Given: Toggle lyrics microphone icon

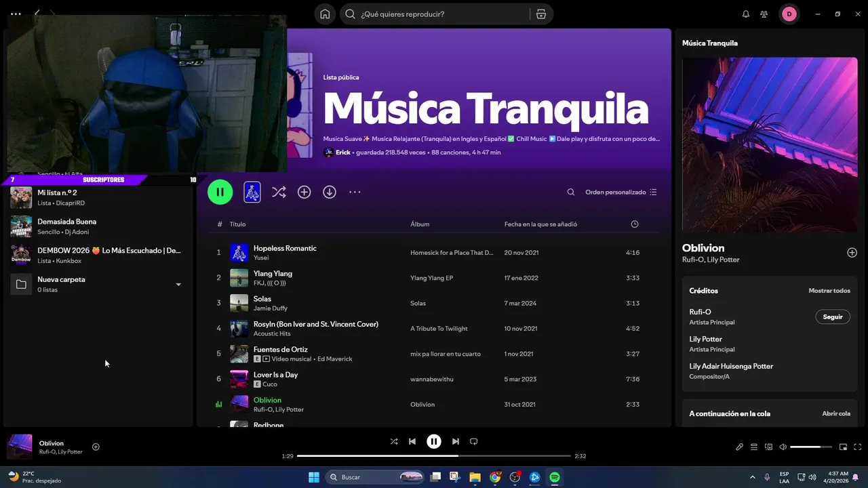Looking at the screenshot, I should tap(740, 447).
